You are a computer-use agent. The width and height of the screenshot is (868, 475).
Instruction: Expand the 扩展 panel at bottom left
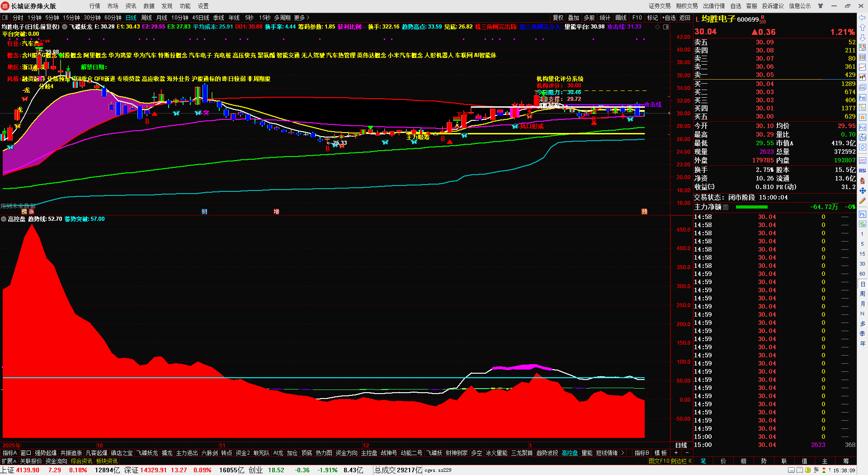pos(9,461)
